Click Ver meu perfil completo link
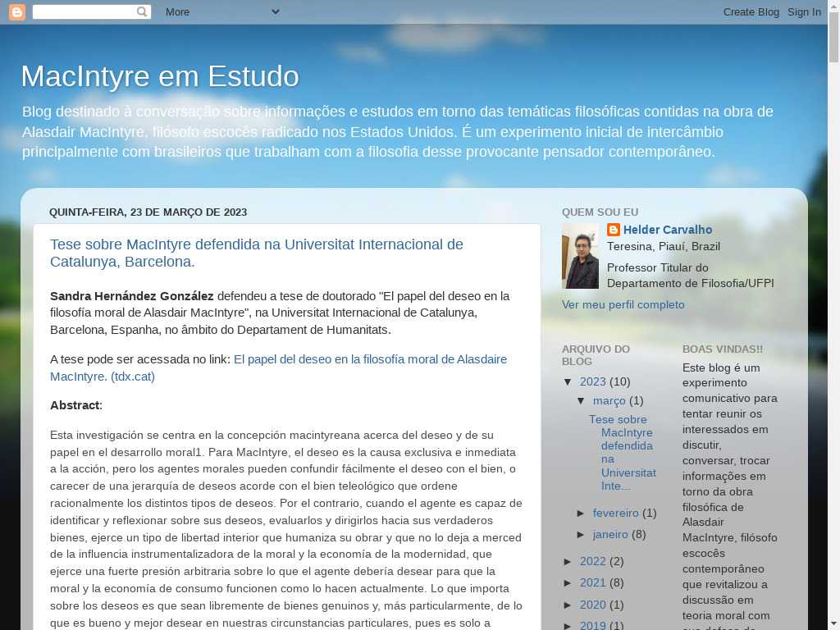Screen dimensions: 840x630 (x=623, y=304)
